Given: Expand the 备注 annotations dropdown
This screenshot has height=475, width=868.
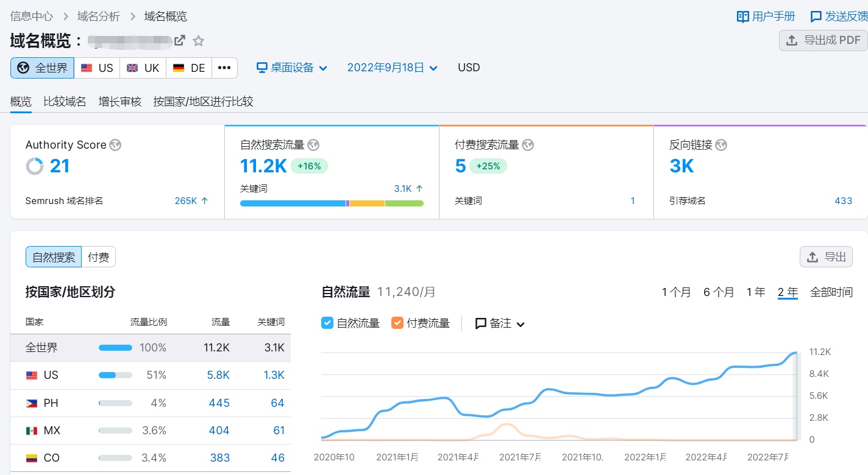Looking at the screenshot, I should pos(500,323).
